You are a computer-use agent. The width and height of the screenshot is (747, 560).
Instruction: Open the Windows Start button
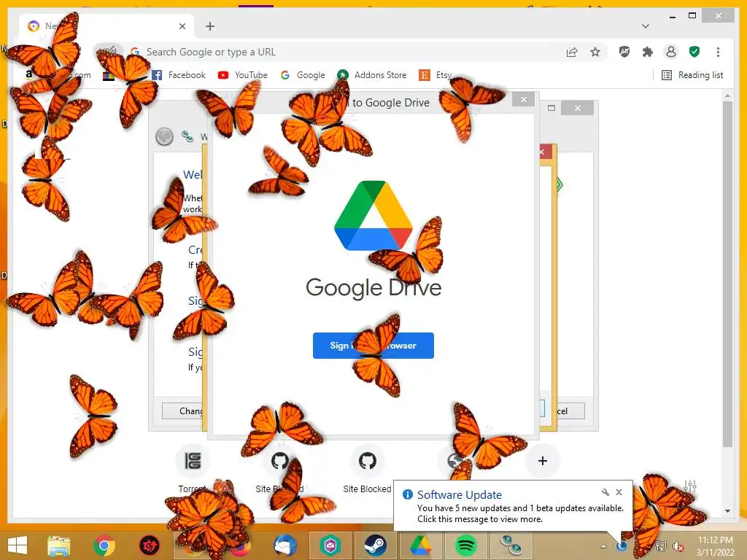pos(18,545)
